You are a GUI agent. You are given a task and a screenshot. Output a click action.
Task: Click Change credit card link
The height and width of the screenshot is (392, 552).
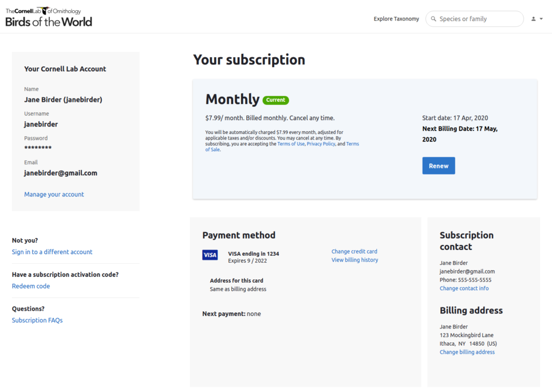tap(354, 251)
